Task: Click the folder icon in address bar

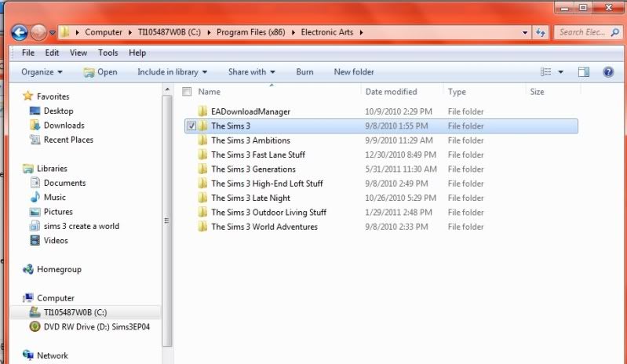Action: click(65, 32)
